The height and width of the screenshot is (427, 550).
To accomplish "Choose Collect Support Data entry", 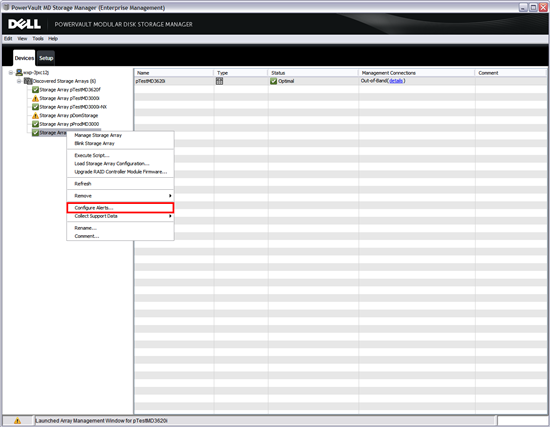I will (x=120, y=216).
